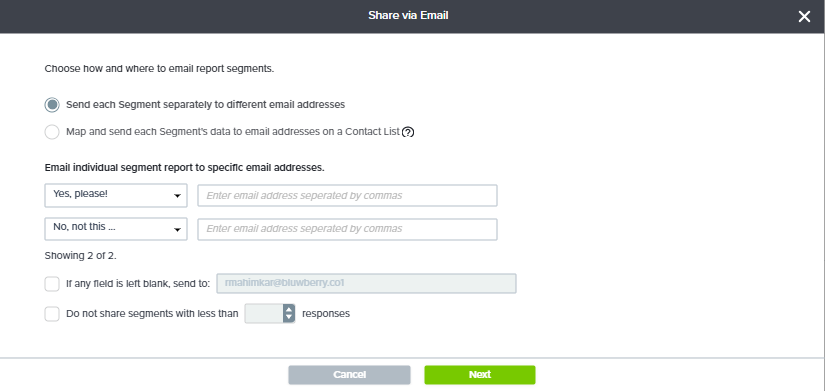Choose 'Map and send each Segment's data' radio
The width and height of the screenshot is (825, 391).
pyautogui.click(x=52, y=132)
